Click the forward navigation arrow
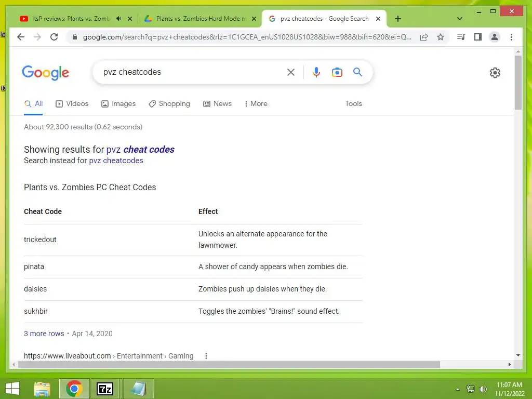The height and width of the screenshot is (399, 532). (x=37, y=37)
